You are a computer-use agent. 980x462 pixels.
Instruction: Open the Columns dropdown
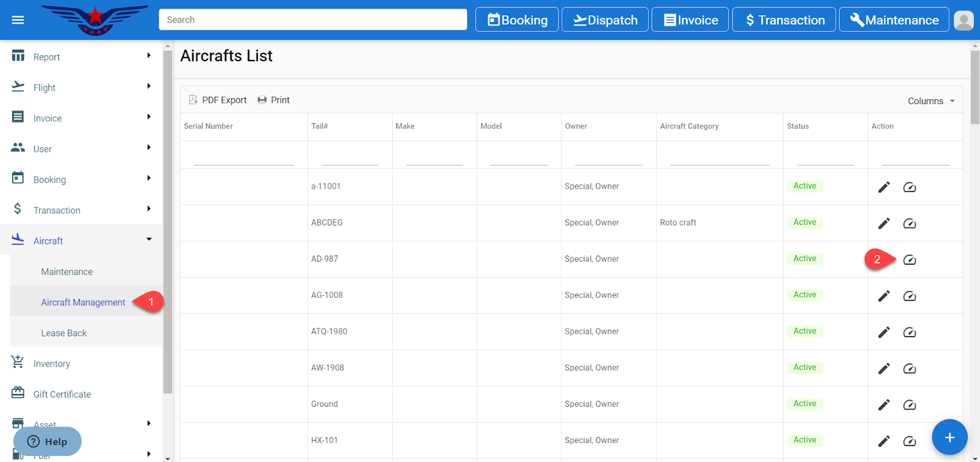click(x=931, y=101)
